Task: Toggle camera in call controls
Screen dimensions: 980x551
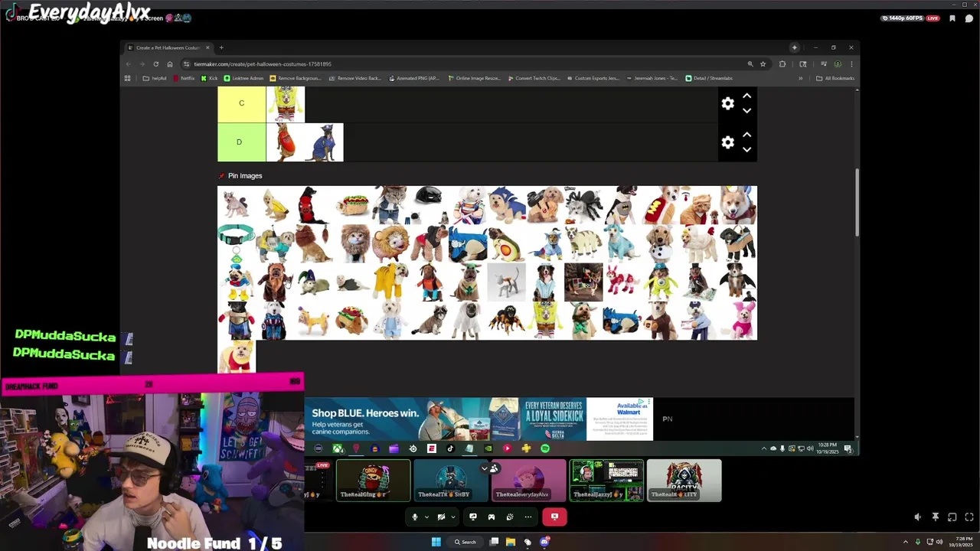Action: pyautogui.click(x=441, y=517)
